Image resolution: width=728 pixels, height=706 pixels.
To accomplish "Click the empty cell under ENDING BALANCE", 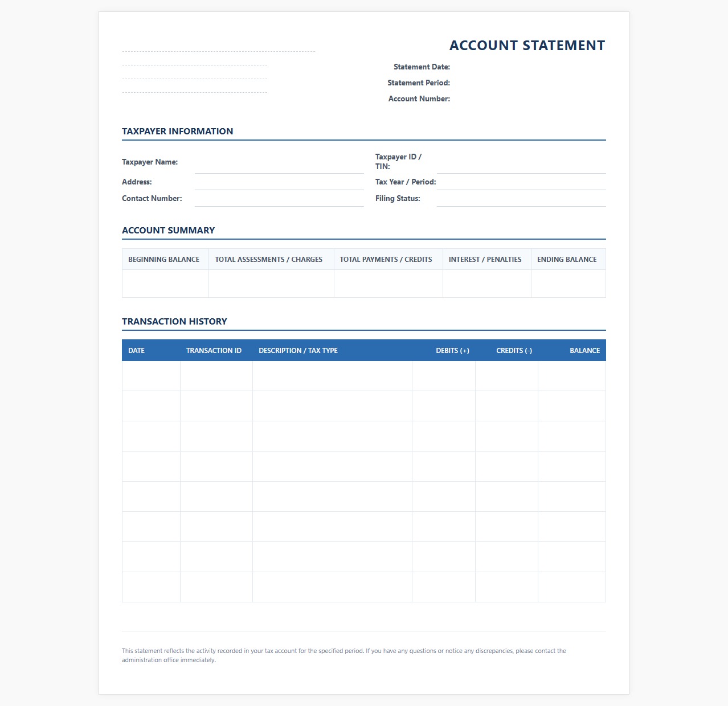I will [x=569, y=284].
